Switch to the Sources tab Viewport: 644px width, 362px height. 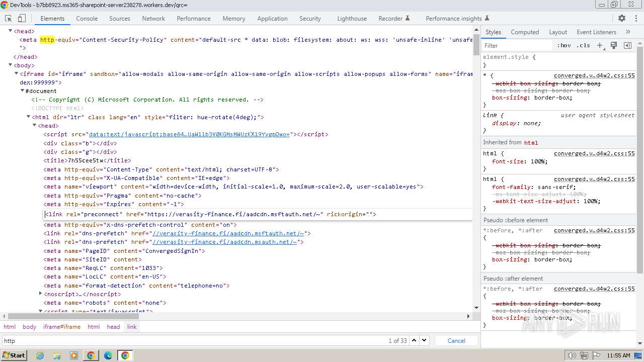[x=120, y=19]
